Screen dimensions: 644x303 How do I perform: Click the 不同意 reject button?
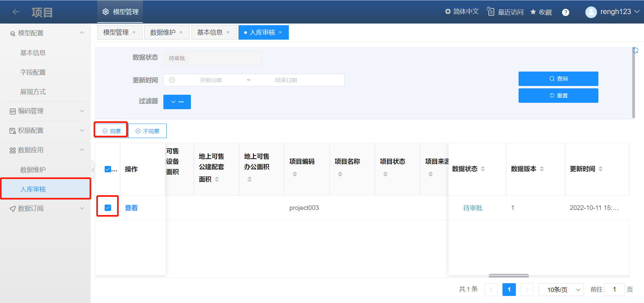147,131
